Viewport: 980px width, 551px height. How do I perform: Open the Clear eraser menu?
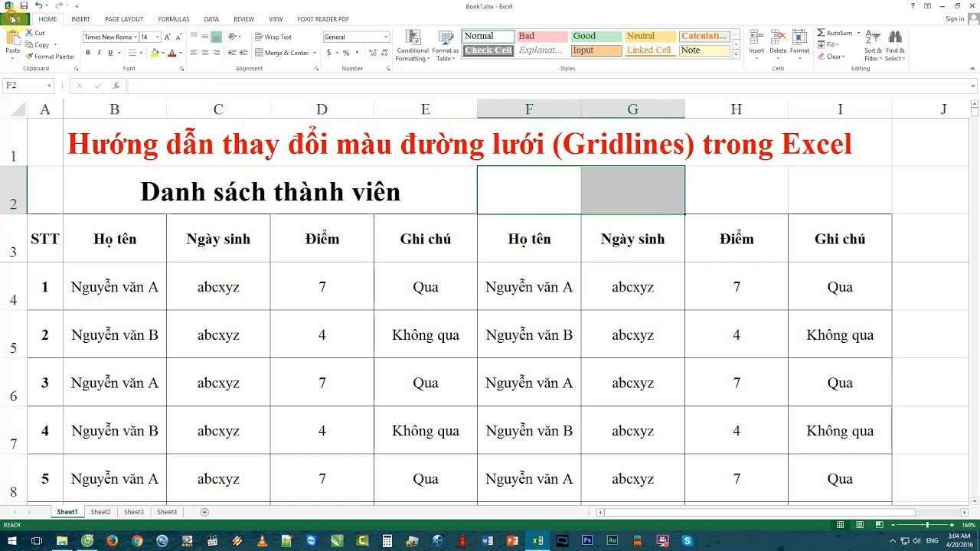[831, 57]
